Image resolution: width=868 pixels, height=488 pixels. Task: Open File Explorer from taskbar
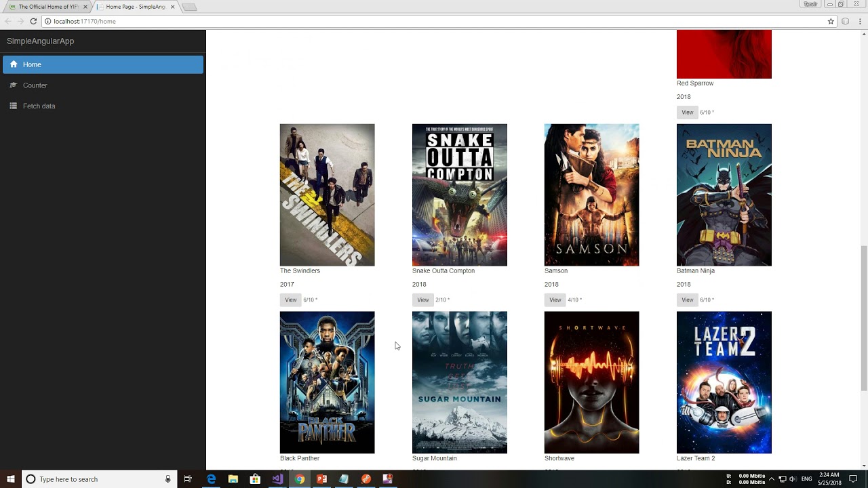tap(233, 479)
